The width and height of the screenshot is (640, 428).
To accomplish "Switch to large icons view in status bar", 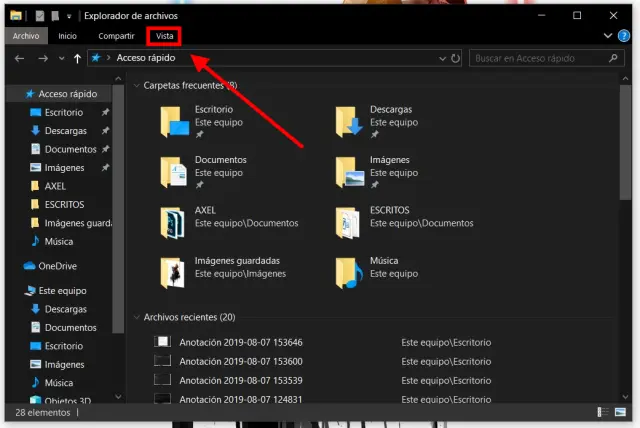I will click(x=620, y=412).
